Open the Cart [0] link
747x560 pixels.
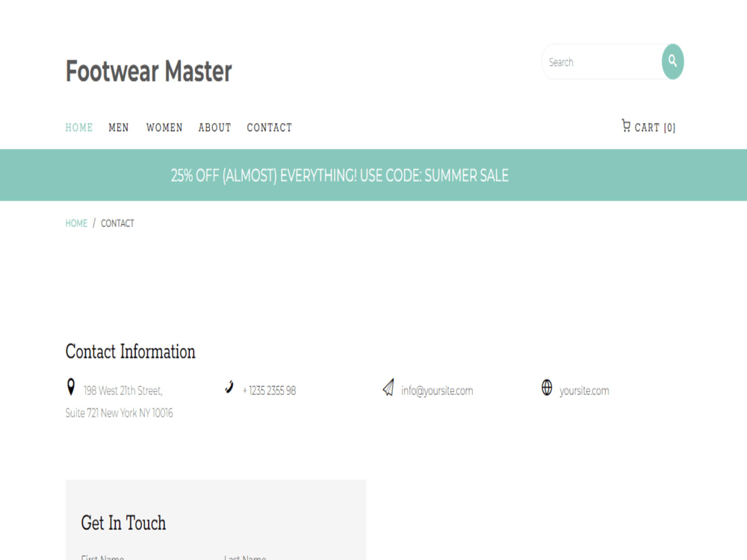tap(648, 127)
